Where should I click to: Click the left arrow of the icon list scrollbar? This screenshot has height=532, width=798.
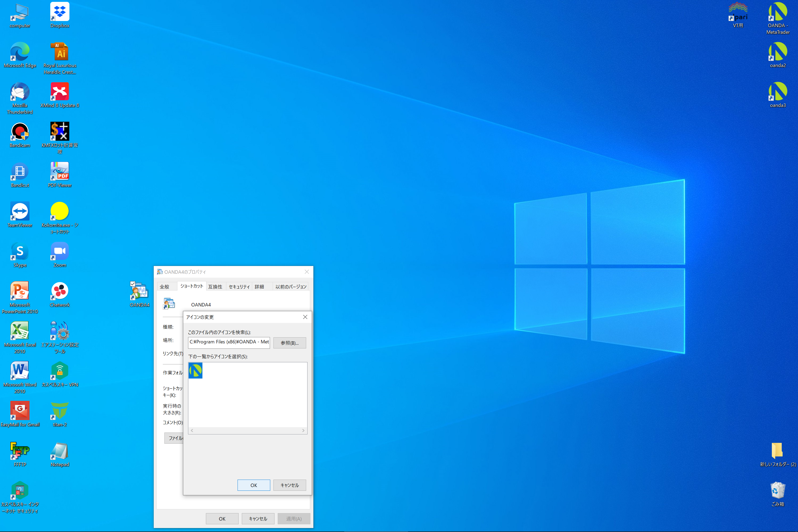tap(192, 431)
